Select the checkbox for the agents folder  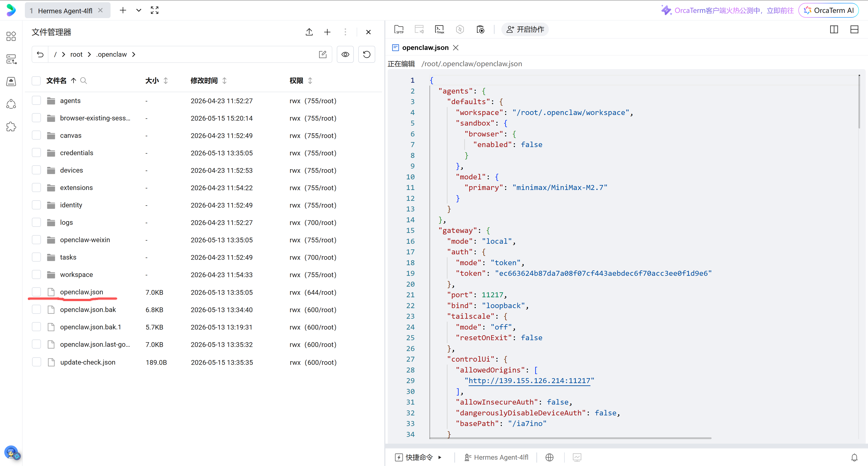pos(36,100)
